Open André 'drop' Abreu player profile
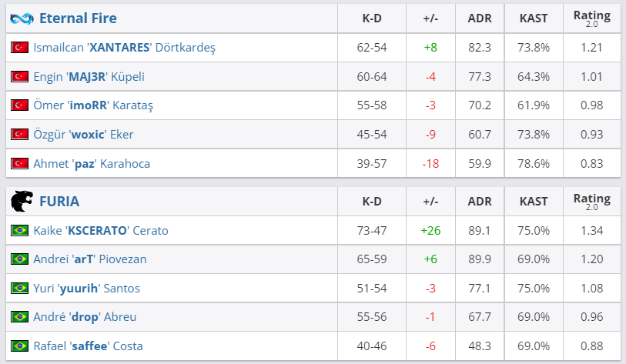Image resolution: width=626 pixels, height=364 pixels. click(85, 317)
